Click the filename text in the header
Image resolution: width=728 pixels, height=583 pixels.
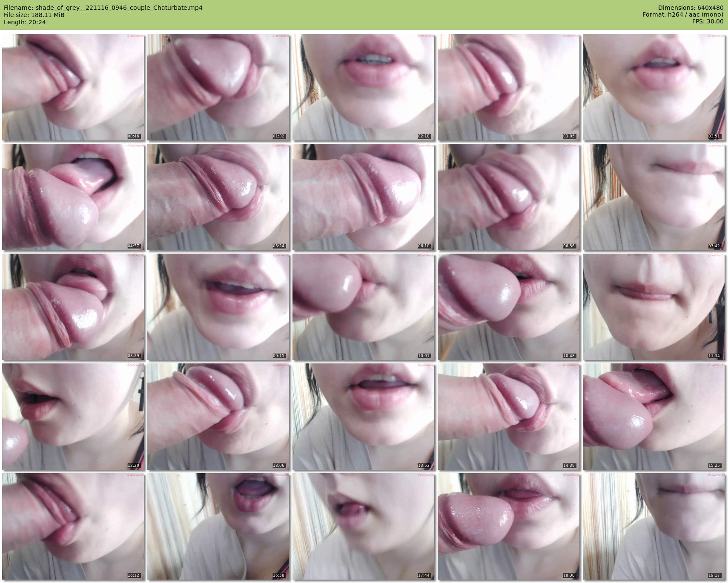[103, 8]
